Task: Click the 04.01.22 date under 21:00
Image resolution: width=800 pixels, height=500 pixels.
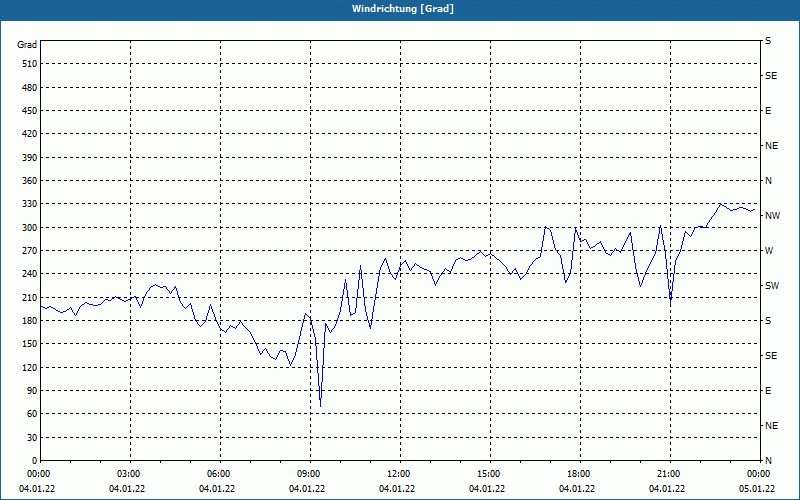Action: tap(667, 489)
